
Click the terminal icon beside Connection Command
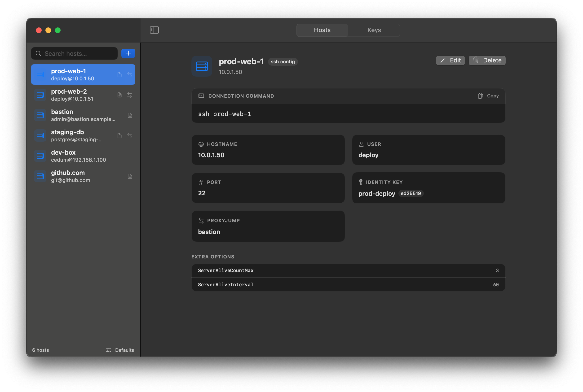pyautogui.click(x=201, y=96)
